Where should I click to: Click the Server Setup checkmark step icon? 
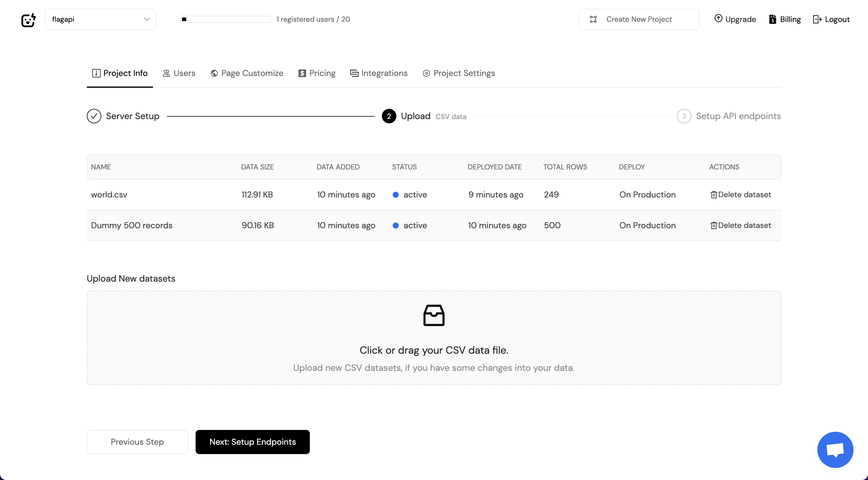[94, 116]
